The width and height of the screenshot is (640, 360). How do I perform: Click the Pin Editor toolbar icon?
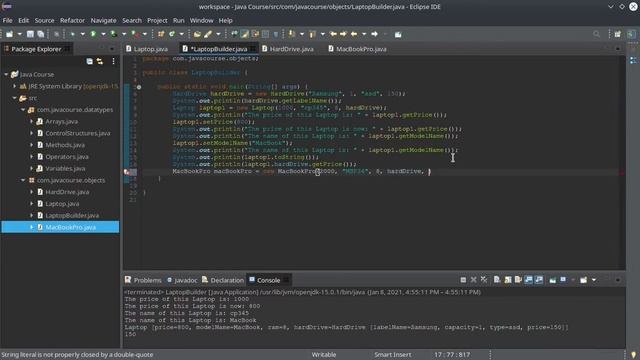398,34
